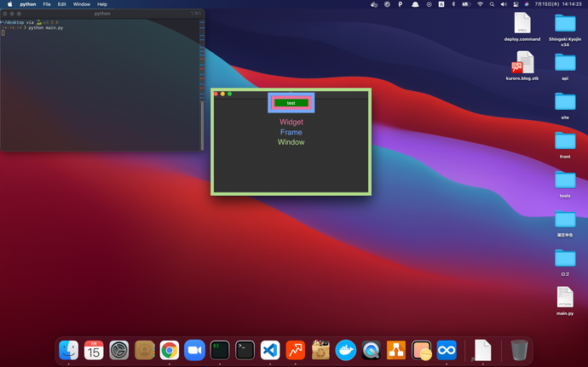Open the P icon in the menu bar
Viewport: 588px width, 367px height.
[401, 4]
